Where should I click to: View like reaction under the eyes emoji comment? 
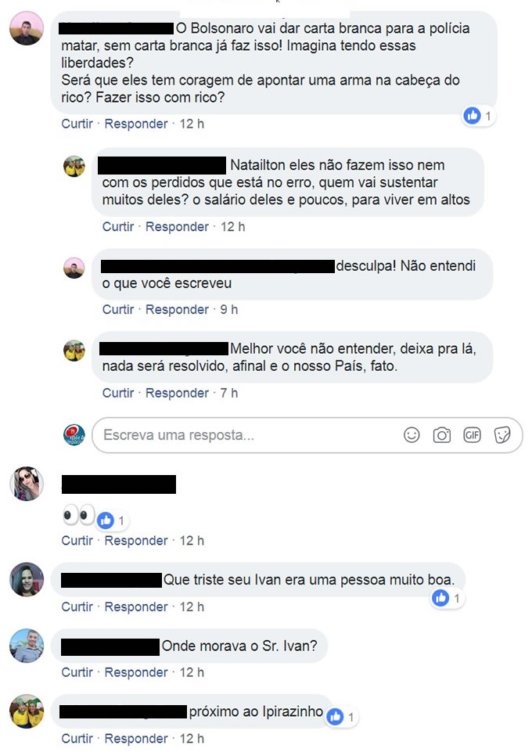click(111, 520)
